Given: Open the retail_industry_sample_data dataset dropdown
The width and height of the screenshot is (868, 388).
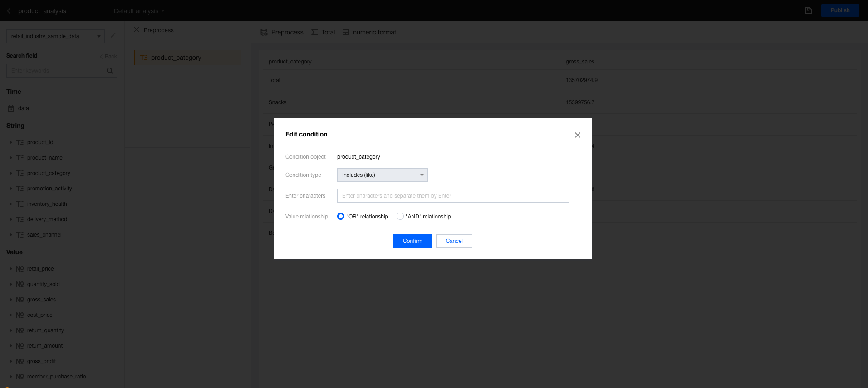Looking at the screenshot, I should pos(55,36).
